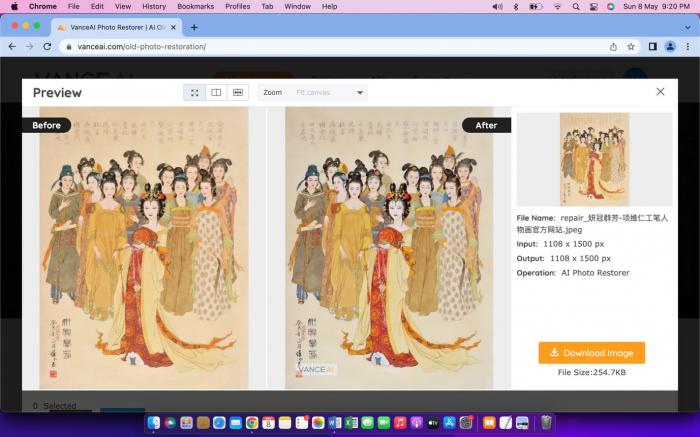The image size is (700, 437).
Task: Open App Store from the dock
Action: coord(450,422)
